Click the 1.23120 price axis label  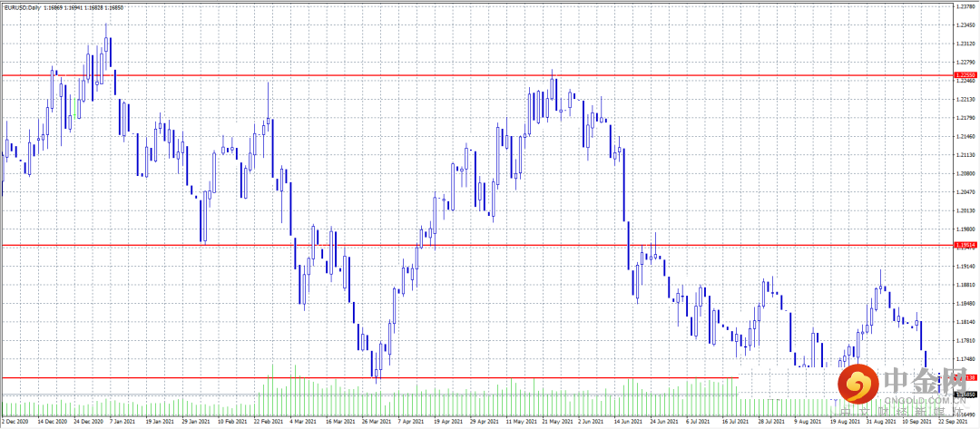pyautogui.click(x=966, y=44)
